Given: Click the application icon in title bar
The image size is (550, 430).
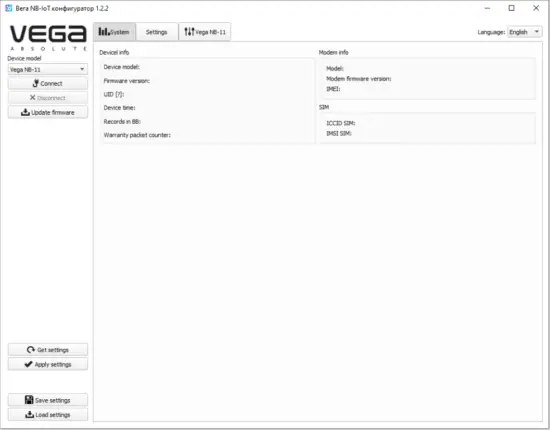Looking at the screenshot, I should (x=9, y=8).
